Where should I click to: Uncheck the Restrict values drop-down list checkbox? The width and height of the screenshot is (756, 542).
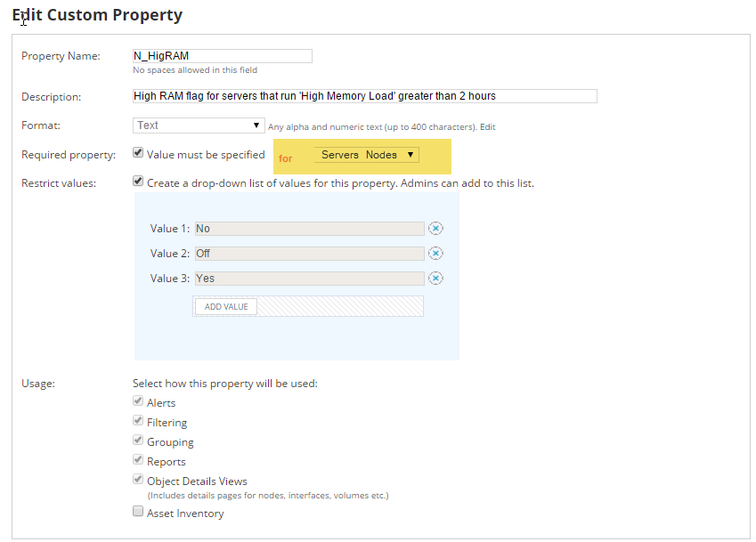click(x=138, y=182)
